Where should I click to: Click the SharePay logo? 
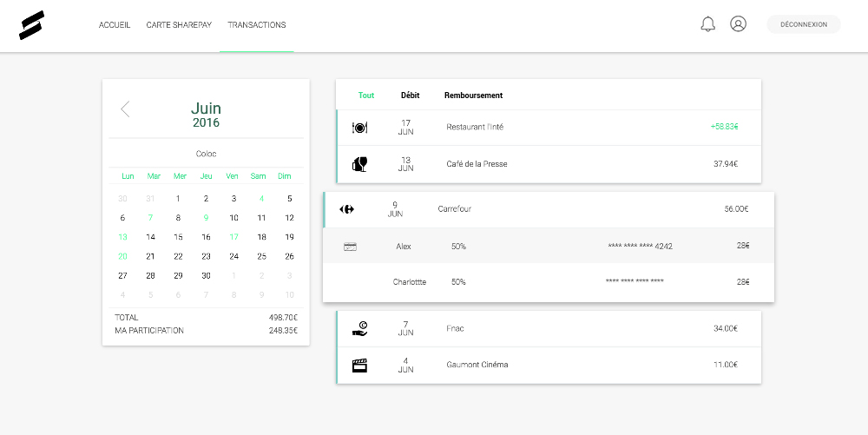pyautogui.click(x=31, y=25)
